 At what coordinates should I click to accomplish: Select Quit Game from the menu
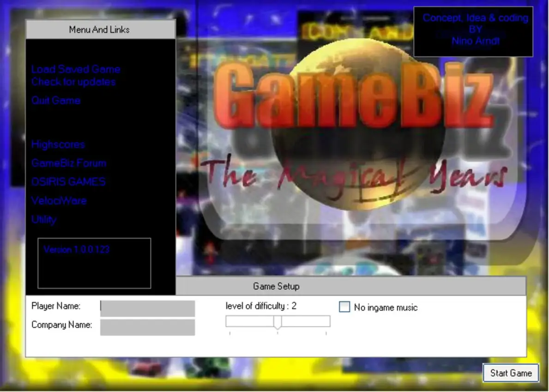click(x=55, y=100)
